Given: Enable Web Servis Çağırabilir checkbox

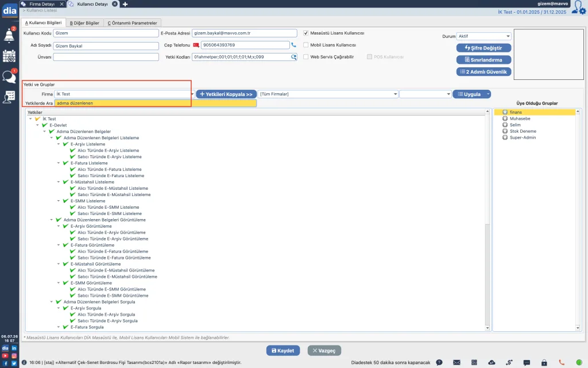Looking at the screenshot, I should coord(305,57).
